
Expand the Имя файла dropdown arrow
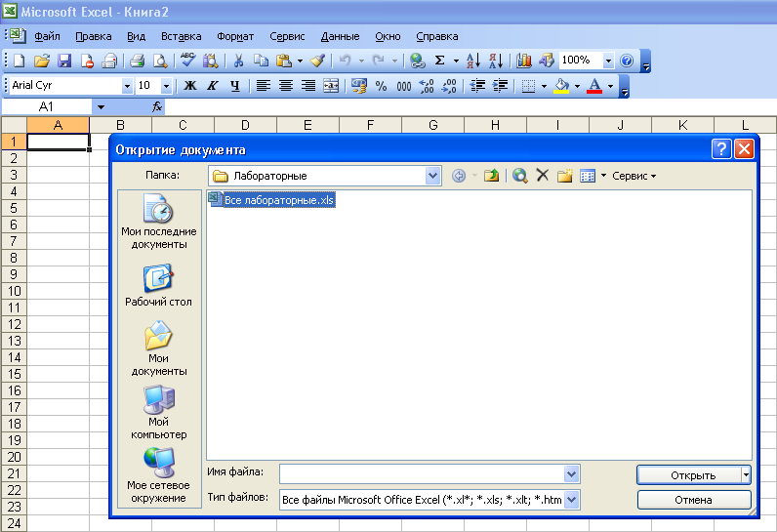(571, 474)
